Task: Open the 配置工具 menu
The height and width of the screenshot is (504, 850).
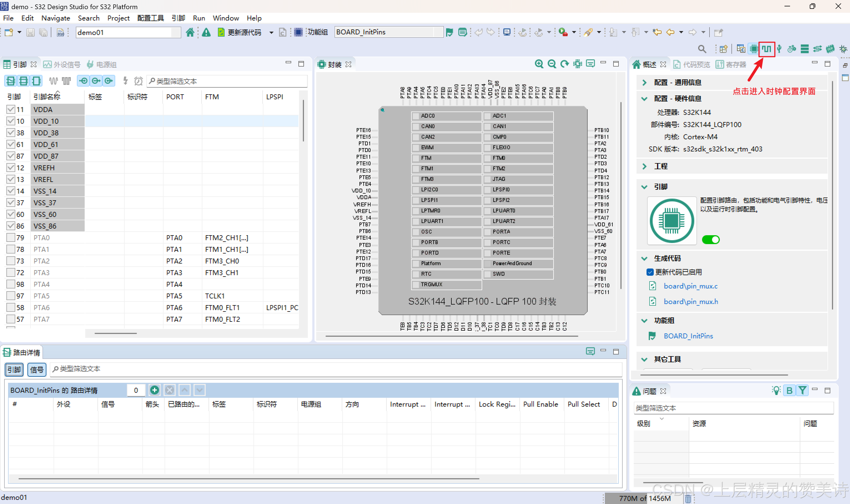Action: [150, 18]
